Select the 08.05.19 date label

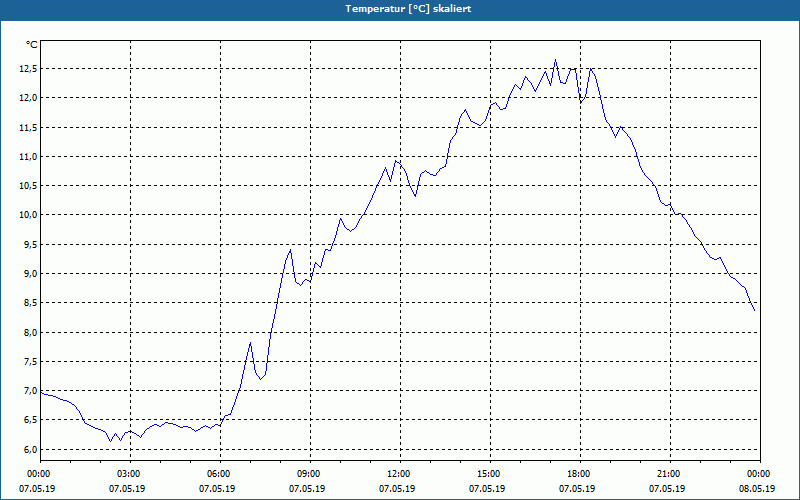coord(757,489)
